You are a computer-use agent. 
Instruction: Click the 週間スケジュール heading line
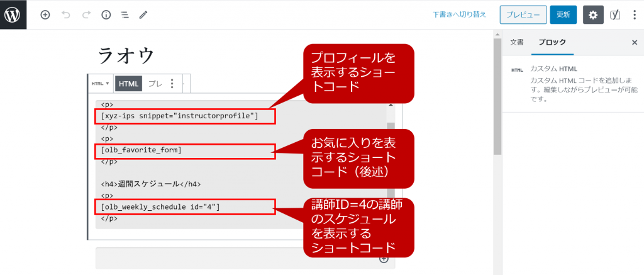coord(150,184)
